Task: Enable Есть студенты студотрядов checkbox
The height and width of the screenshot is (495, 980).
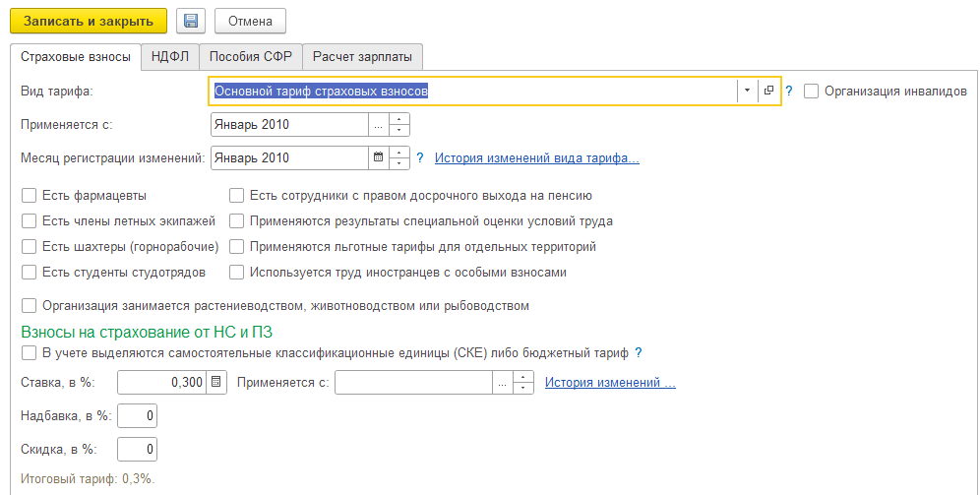Action: click(x=29, y=273)
